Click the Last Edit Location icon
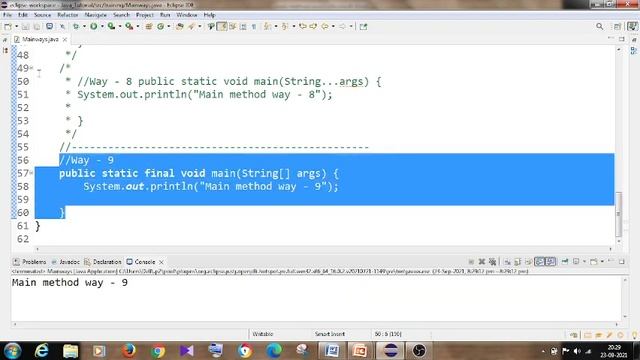The image size is (640, 360). [x=302, y=27]
